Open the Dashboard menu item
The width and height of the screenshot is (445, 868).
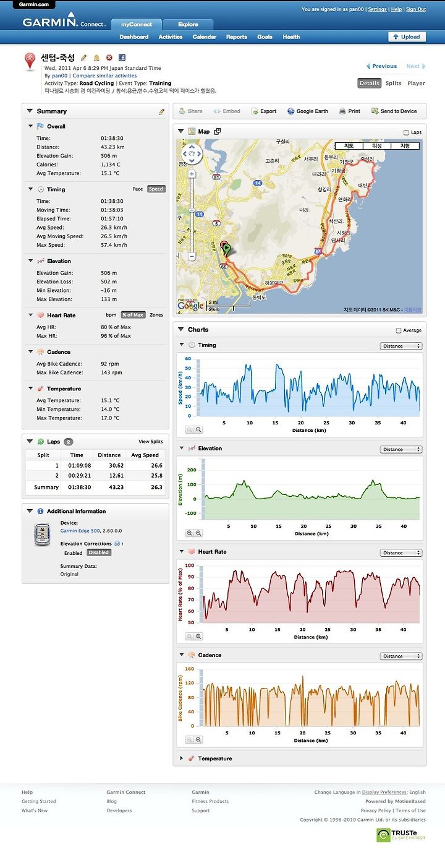(134, 37)
